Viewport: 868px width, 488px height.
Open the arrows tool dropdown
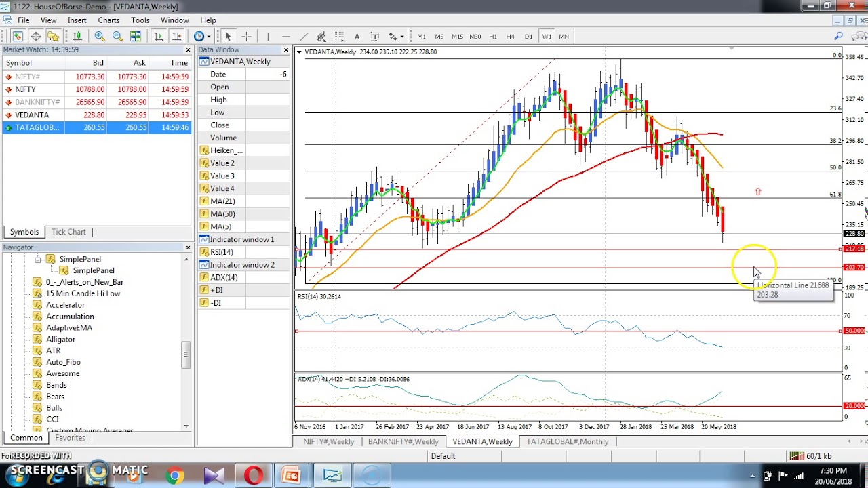[402, 36]
